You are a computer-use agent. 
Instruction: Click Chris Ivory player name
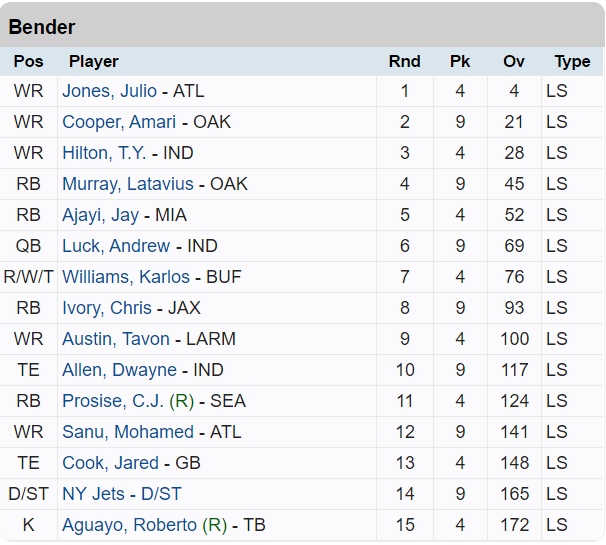pos(107,308)
